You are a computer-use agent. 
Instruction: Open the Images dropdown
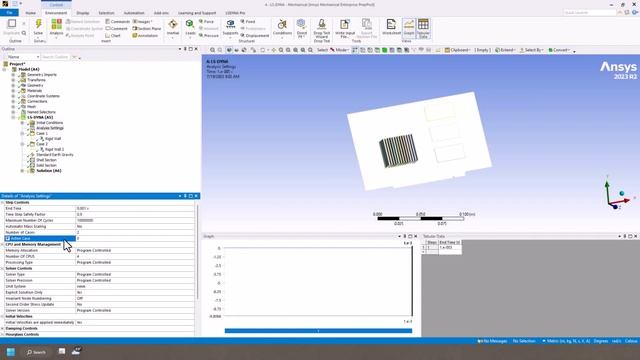pos(143,22)
